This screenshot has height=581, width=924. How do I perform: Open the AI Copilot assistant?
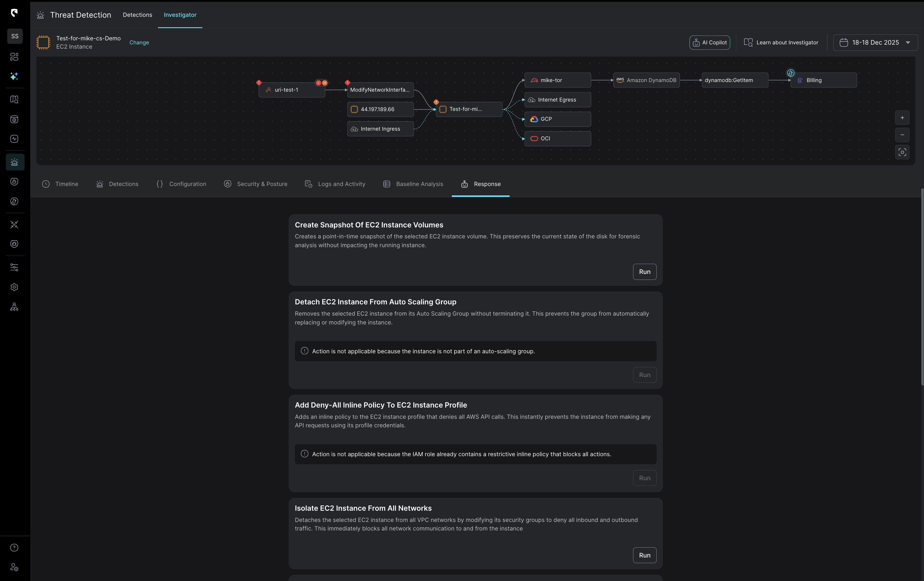(x=710, y=42)
